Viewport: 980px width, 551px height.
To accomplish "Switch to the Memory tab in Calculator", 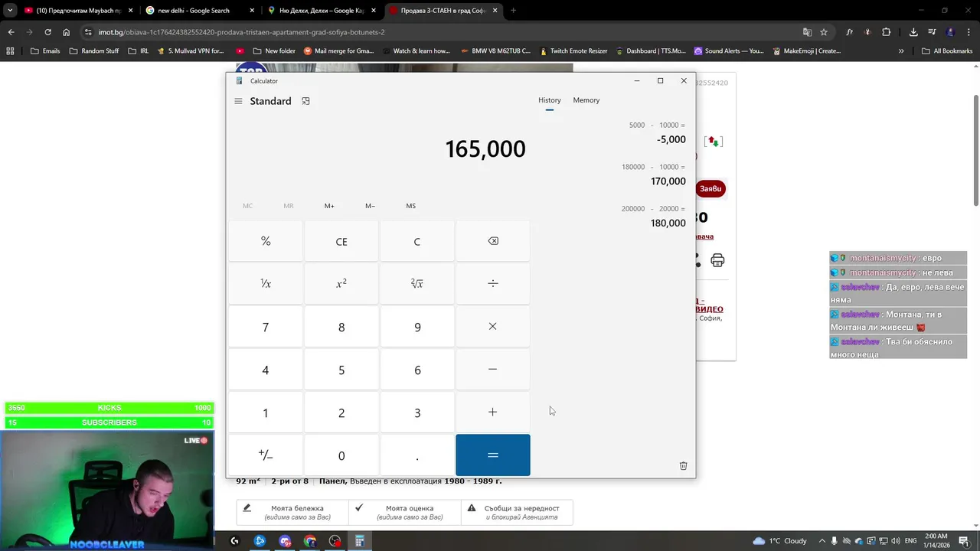I will pyautogui.click(x=586, y=100).
